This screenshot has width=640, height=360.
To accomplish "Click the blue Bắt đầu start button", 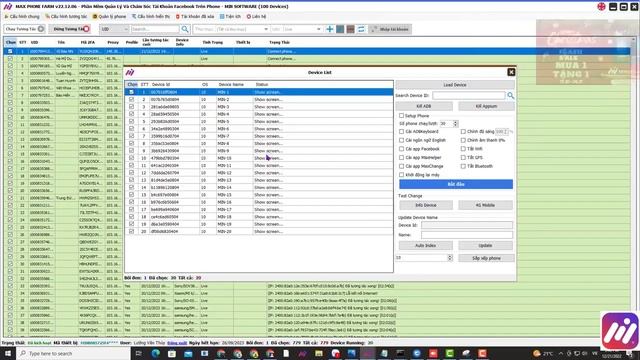I will tap(456, 184).
